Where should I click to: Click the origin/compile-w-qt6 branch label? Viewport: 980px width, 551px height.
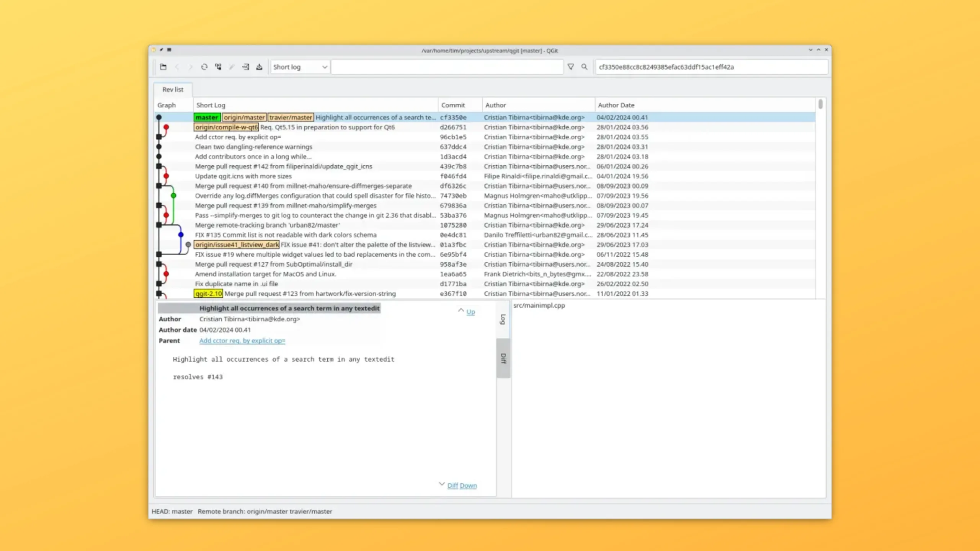pos(226,127)
